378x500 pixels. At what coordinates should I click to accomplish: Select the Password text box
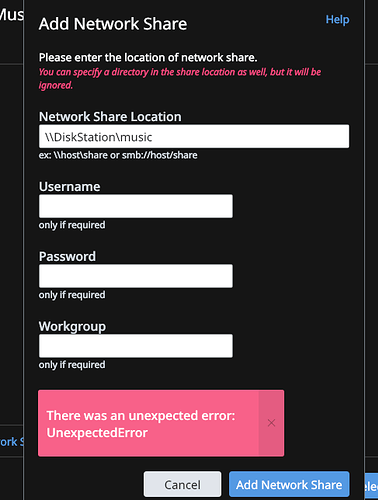136,276
